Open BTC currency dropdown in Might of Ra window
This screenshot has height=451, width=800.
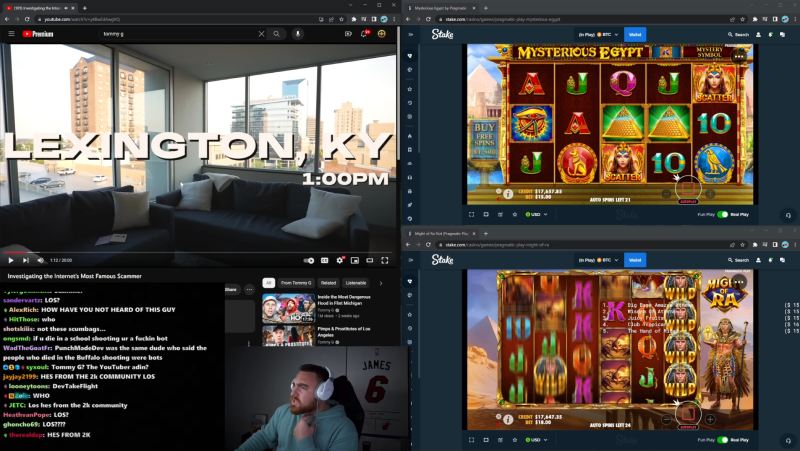point(598,260)
